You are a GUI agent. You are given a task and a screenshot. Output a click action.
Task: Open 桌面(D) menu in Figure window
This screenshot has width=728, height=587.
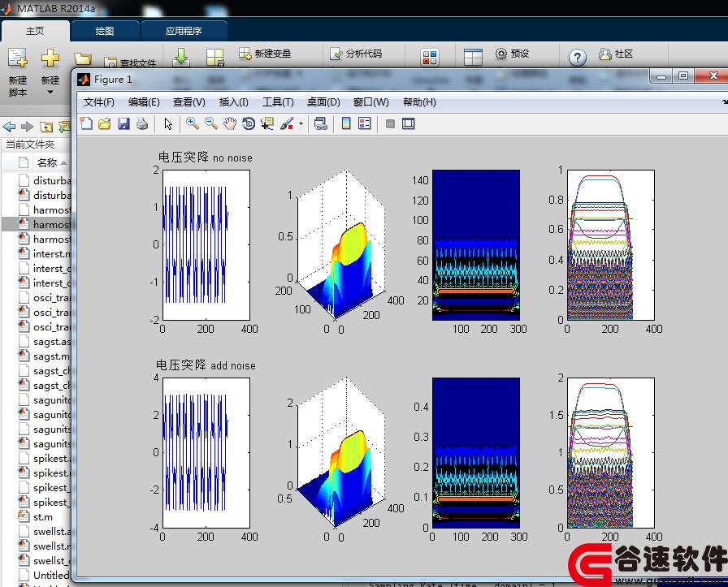(x=323, y=102)
